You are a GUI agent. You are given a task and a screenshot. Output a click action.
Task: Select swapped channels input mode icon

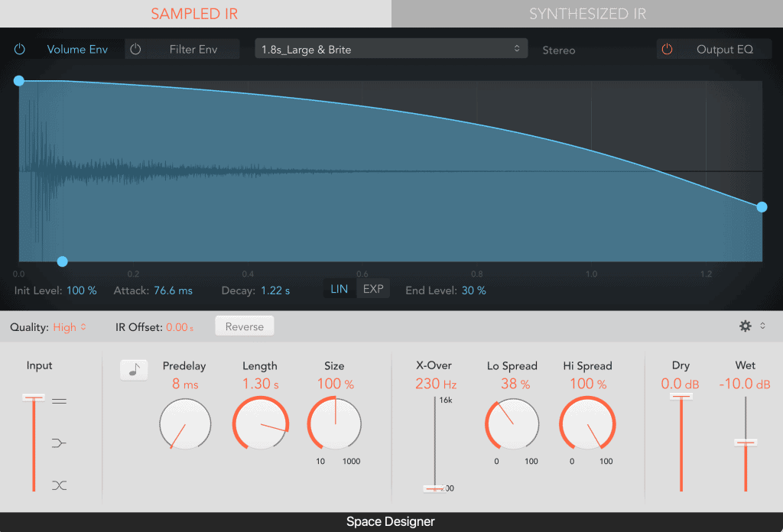tap(59, 485)
